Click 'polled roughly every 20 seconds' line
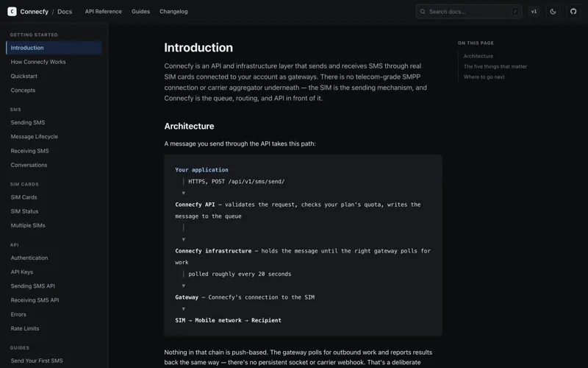588x368 pixels. [x=240, y=274]
